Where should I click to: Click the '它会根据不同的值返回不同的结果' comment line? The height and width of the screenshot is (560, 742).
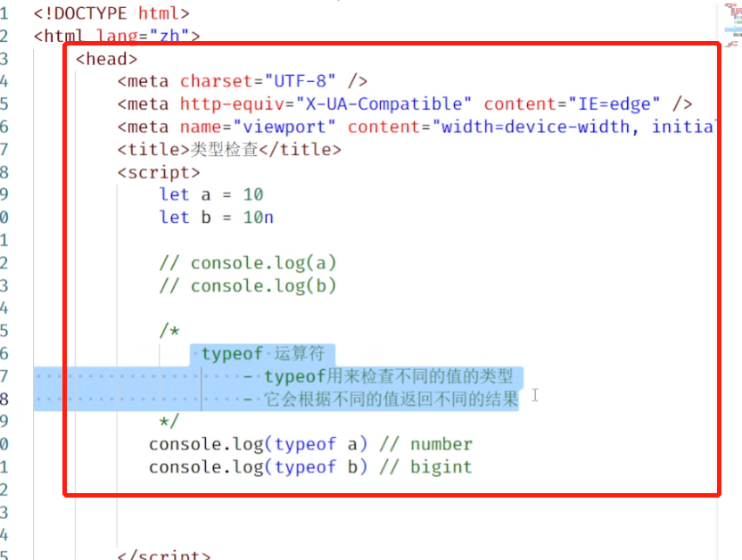381,399
